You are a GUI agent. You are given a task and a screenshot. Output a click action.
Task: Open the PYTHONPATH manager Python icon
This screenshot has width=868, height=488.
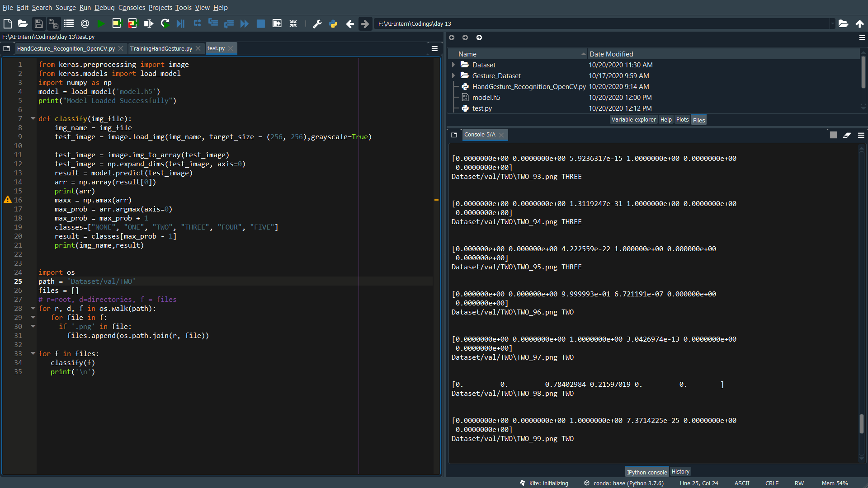point(333,23)
